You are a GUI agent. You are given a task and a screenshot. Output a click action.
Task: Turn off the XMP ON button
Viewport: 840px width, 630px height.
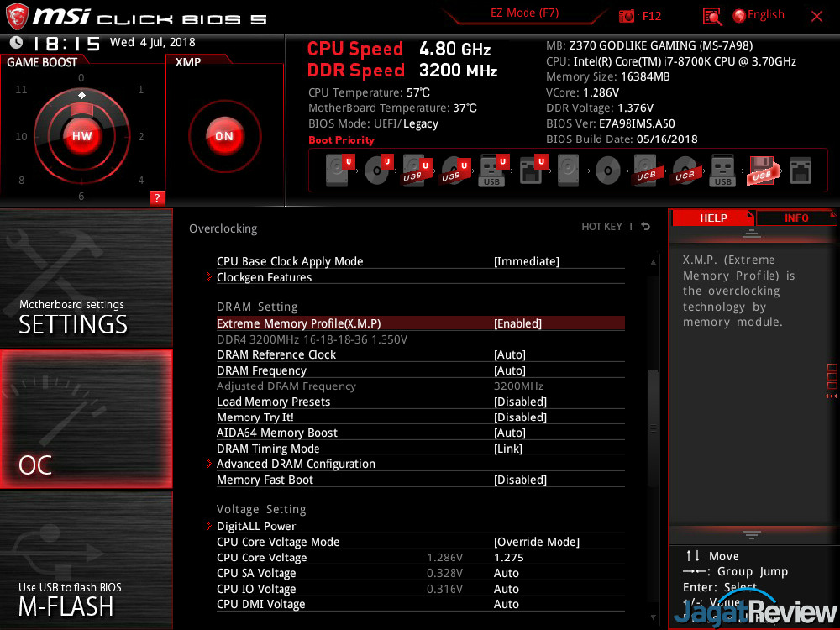coord(223,136)
